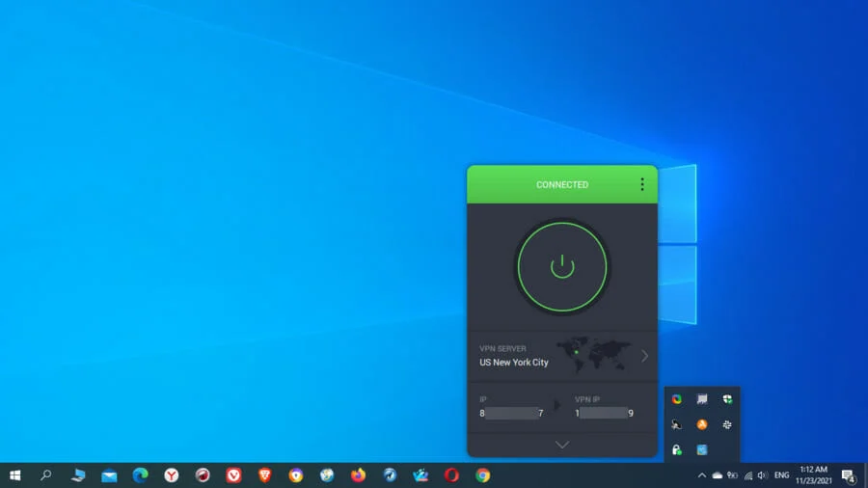868x488 pixels.
Task: Switch the ENG input language indicator
Action: tap(781, 475)
